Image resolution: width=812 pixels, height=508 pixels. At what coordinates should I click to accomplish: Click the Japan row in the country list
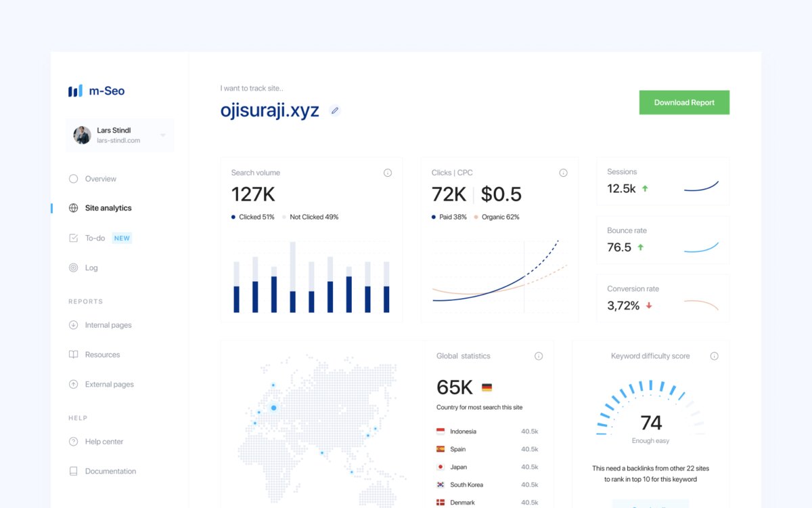click(x=487, y=467)
